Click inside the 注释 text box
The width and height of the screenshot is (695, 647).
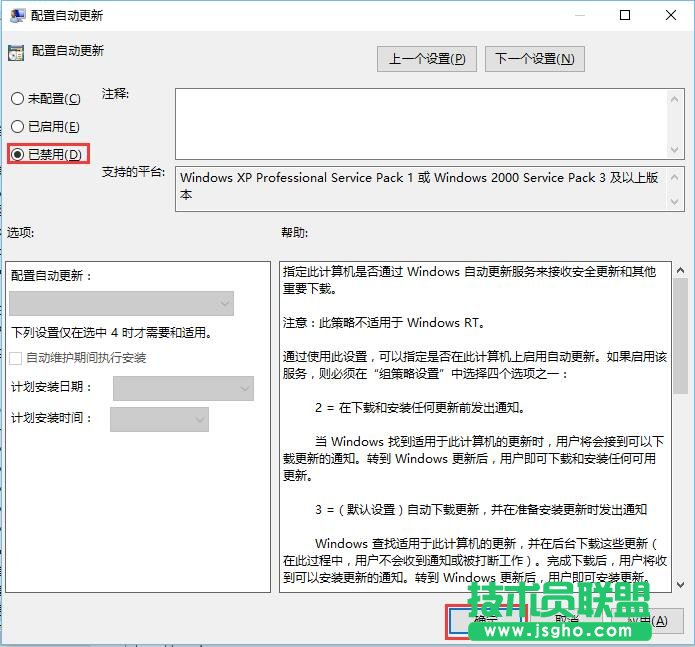point(420,123)
